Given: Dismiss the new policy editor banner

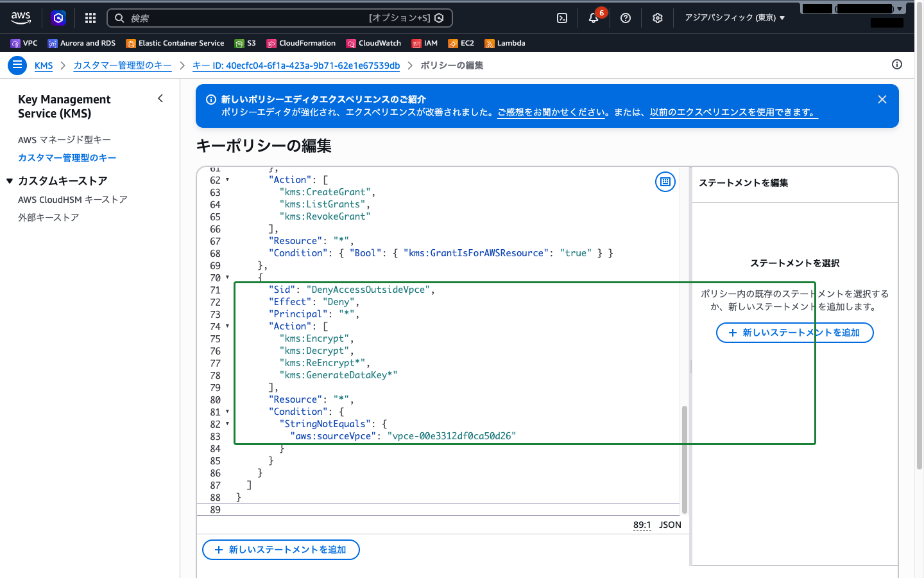Looking at the screenshot, I should [882, 100].
